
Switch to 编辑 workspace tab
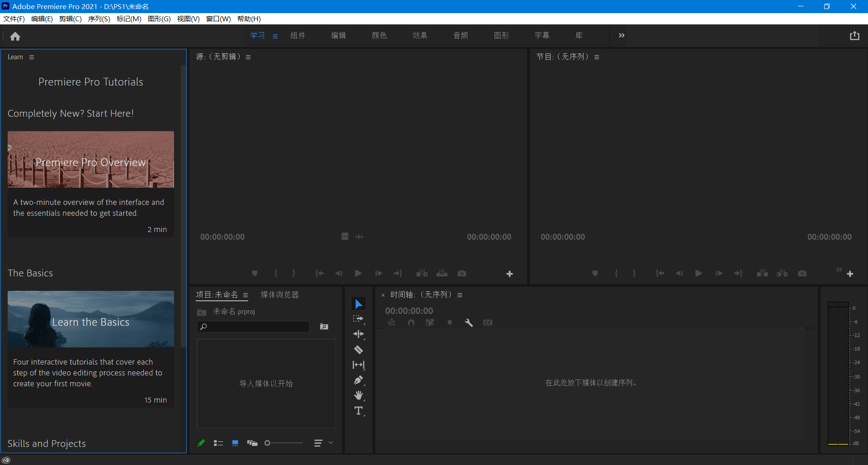(x=339, y=35)
